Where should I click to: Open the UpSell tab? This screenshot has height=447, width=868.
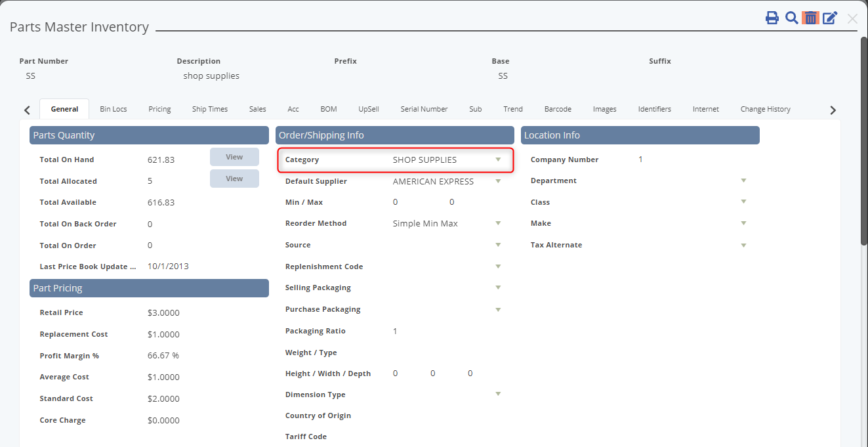tap(369, 109)
